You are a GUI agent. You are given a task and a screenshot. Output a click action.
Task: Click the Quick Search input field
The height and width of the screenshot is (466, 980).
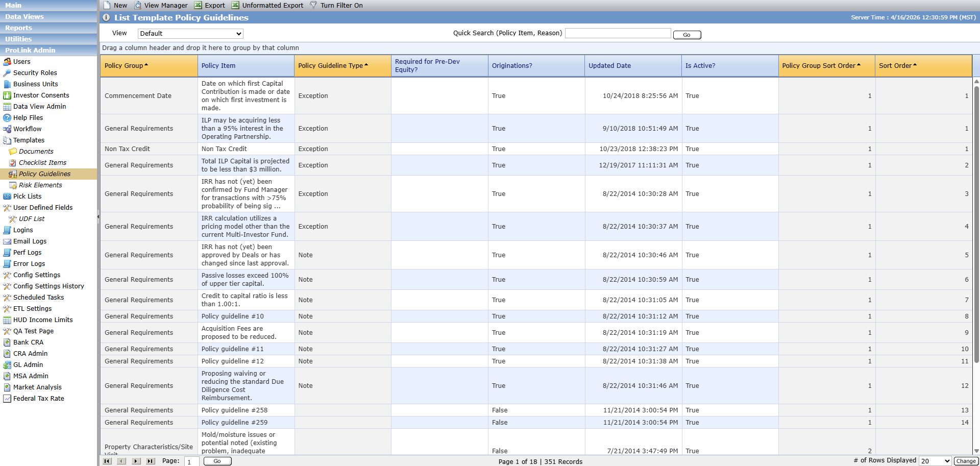click(618, 33)
